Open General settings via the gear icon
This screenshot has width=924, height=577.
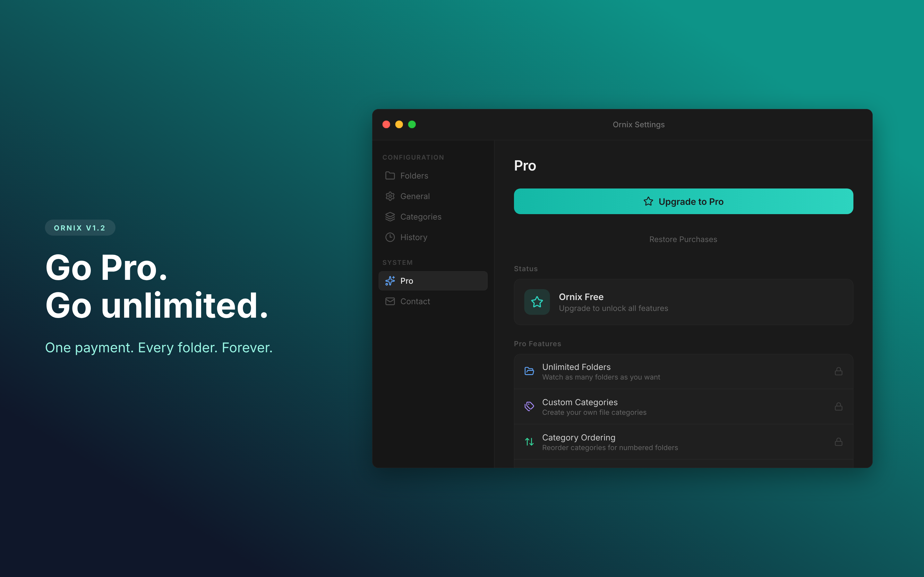click(x=390, y=196)
